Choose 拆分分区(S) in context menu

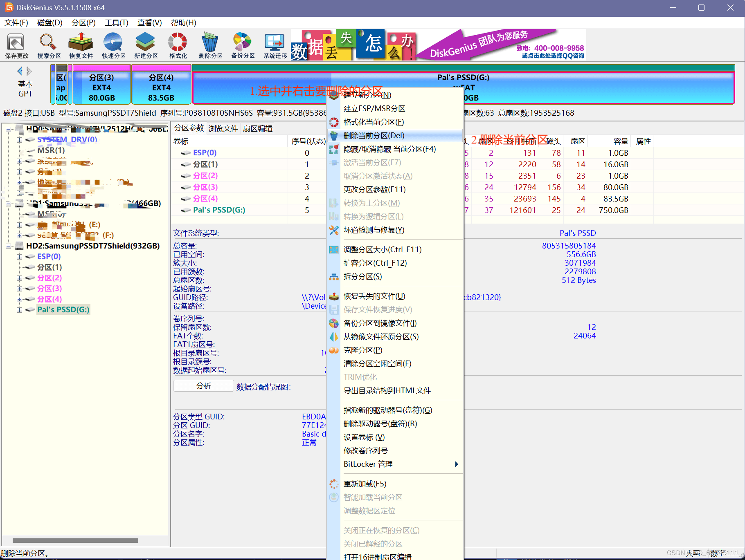(x=395, y=276)
